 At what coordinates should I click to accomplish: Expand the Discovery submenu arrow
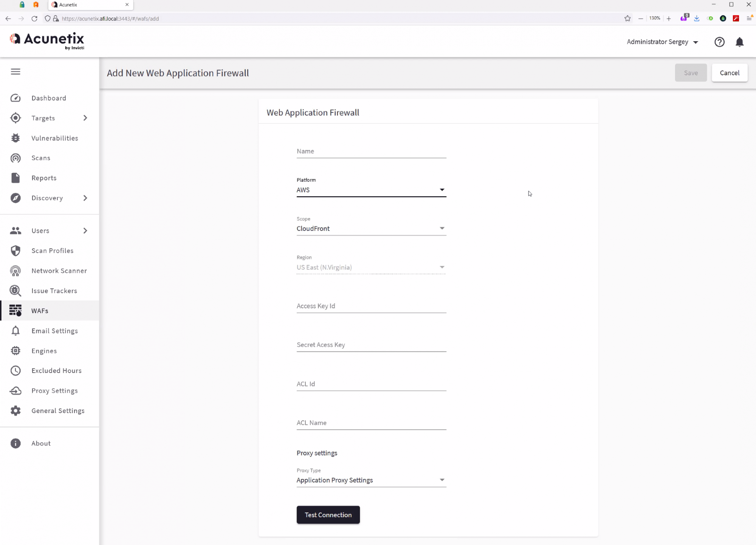[x=85, y=198]
